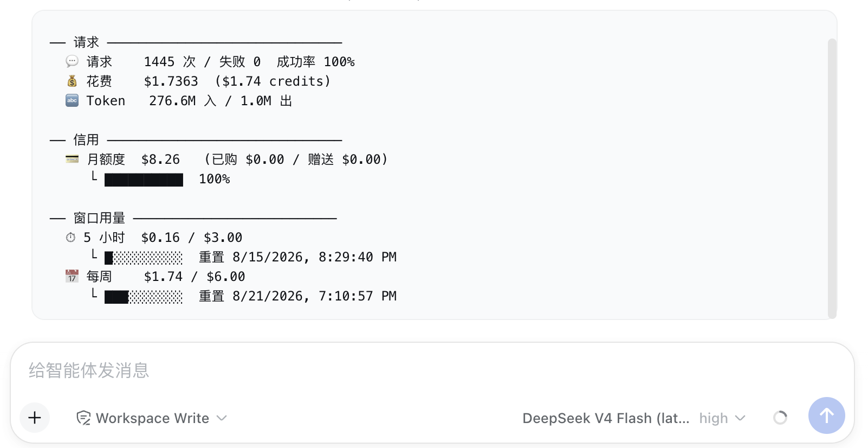
Task: Click the $1.74 credits cost text
Action: click(x=273, y=81)
